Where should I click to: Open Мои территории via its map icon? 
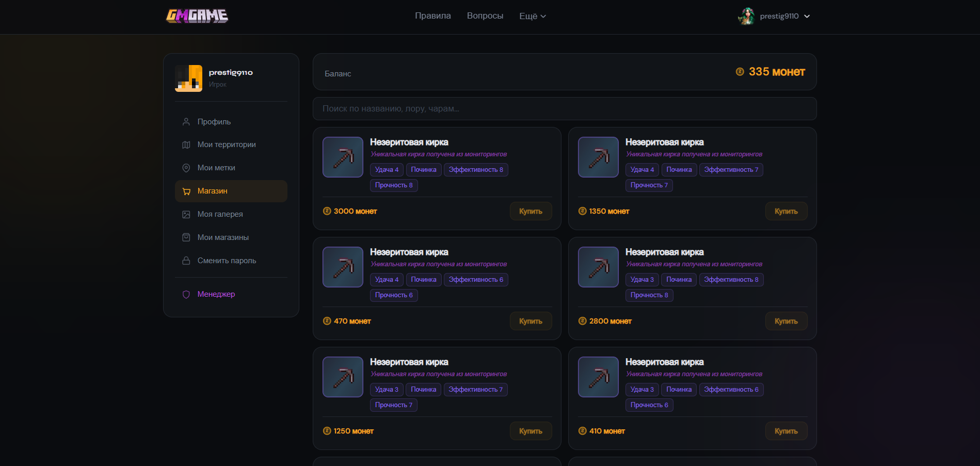click(x=186, y=144)
